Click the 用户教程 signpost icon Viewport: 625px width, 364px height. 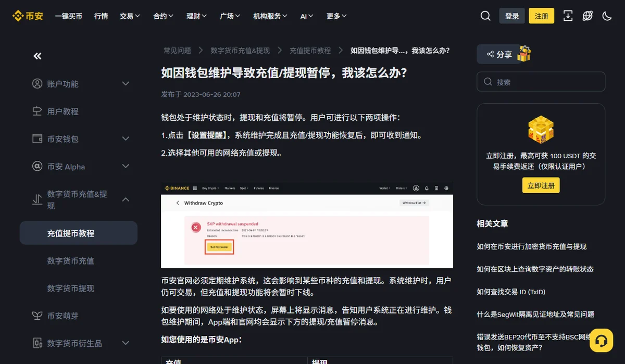(x=37, y=111)
